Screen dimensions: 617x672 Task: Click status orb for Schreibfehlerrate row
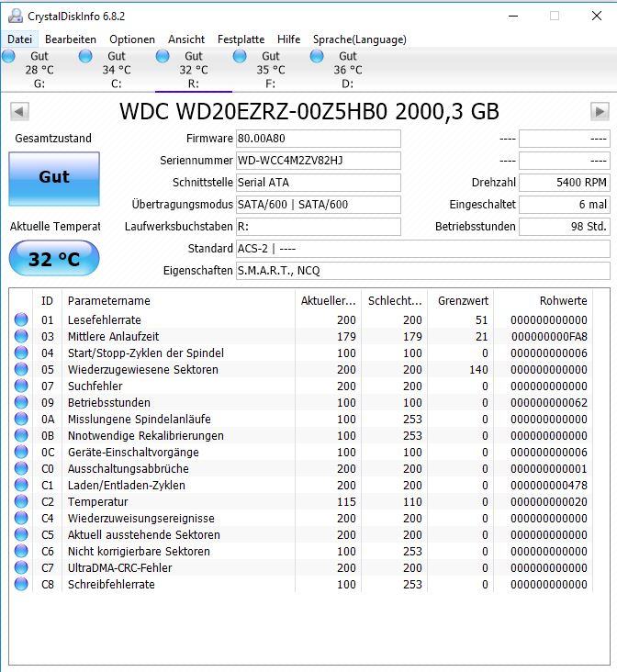(21, 584)
